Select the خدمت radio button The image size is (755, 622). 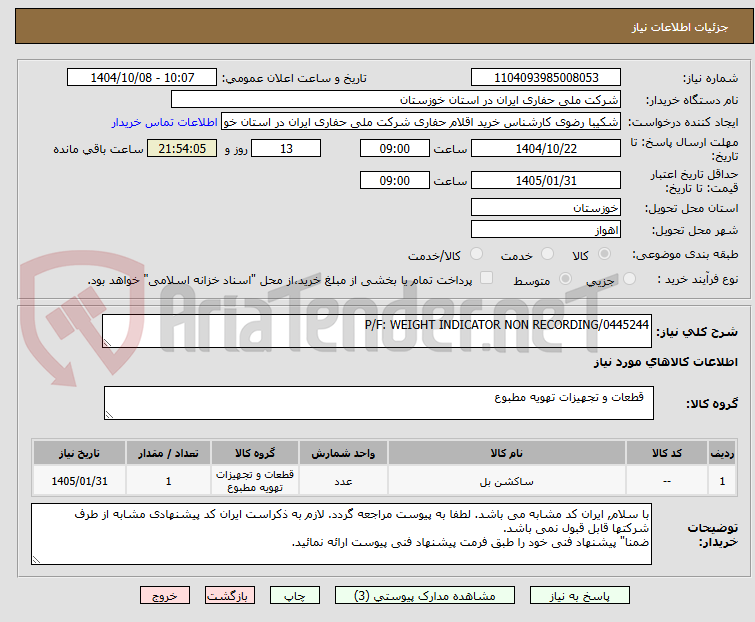[x=547, y=254]
